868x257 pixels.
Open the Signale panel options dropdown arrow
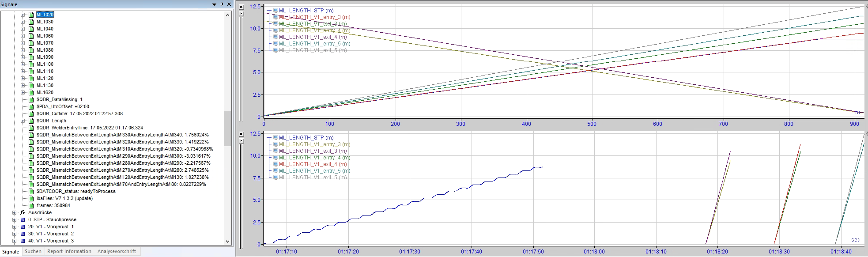pyautogui.click(x=215, y=4)
